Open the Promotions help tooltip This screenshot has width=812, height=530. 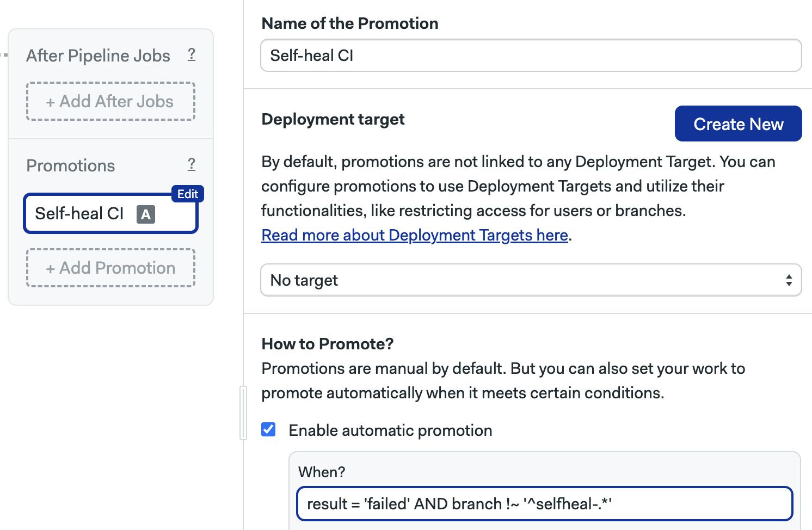[191, 164]
